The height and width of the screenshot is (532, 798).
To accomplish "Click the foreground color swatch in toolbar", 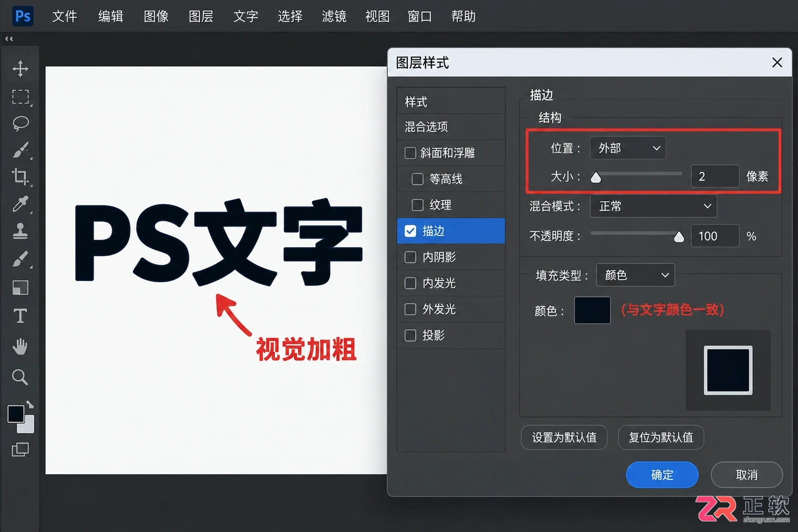I will click(16, 413).
